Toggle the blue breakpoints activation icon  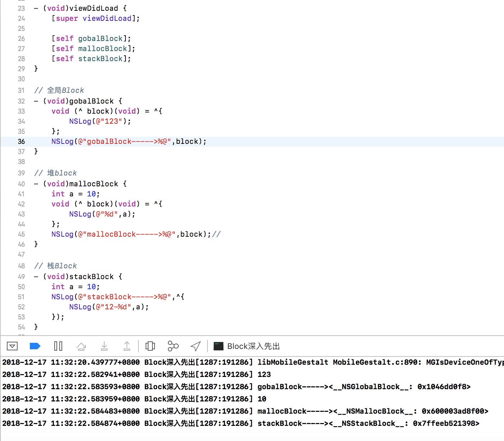[35, 346]
